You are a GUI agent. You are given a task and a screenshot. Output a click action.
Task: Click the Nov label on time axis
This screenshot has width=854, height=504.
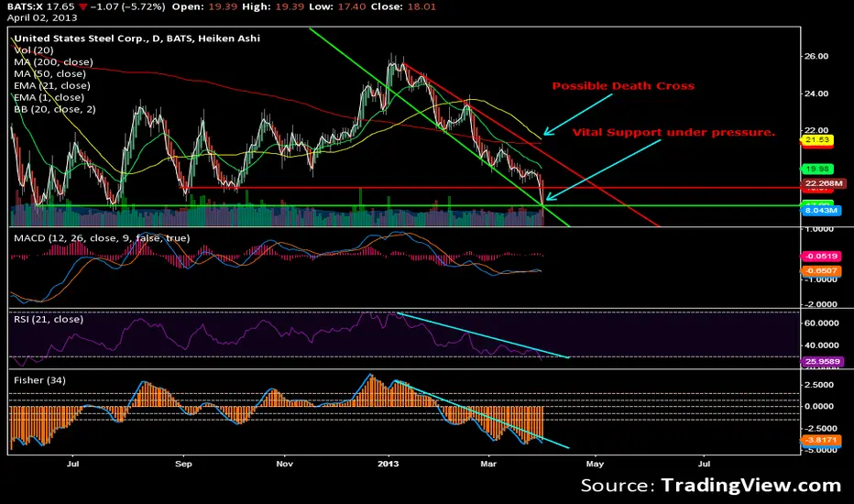(x=284, y=465)
